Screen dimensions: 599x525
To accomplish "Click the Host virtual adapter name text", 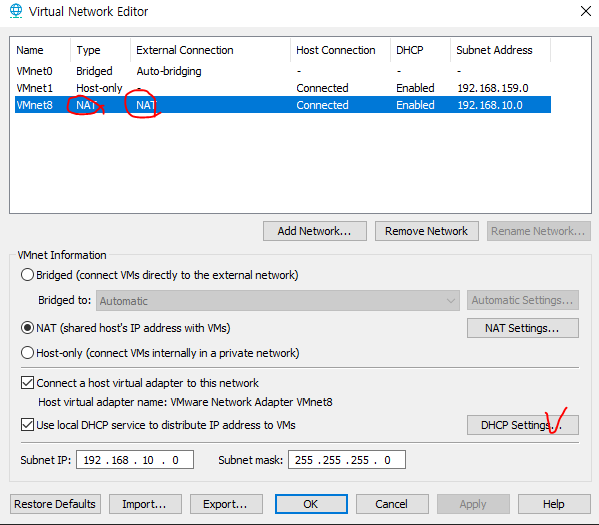I will point(185,402).
